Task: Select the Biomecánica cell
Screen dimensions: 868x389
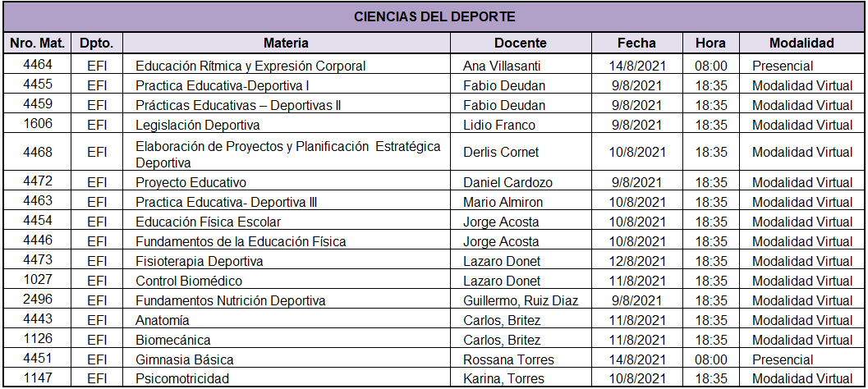Action: (287, 340)
